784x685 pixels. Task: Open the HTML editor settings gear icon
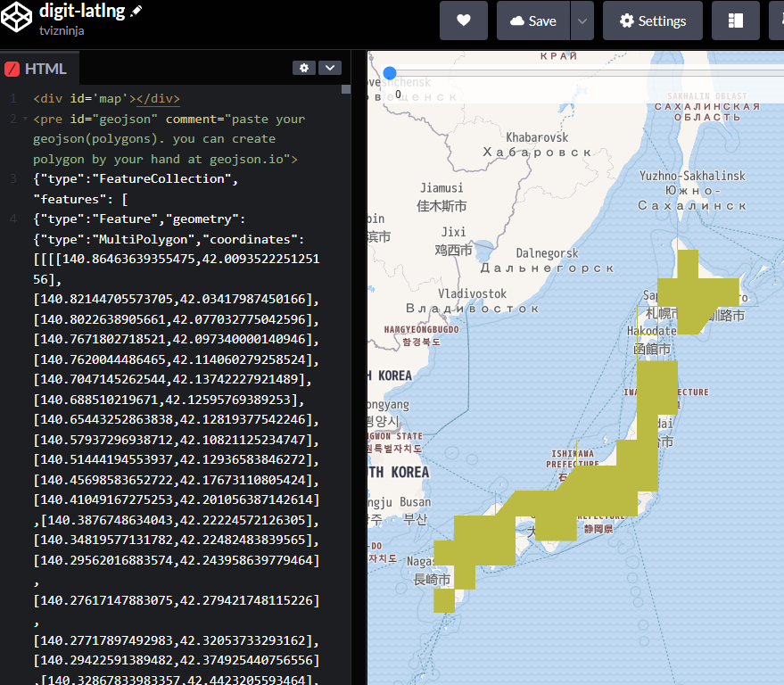point(303,68)
